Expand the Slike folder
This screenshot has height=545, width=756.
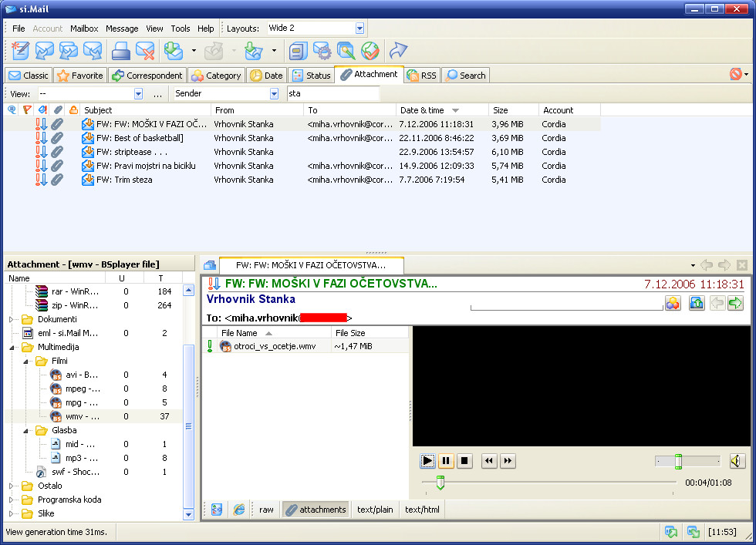coord(11,513)
